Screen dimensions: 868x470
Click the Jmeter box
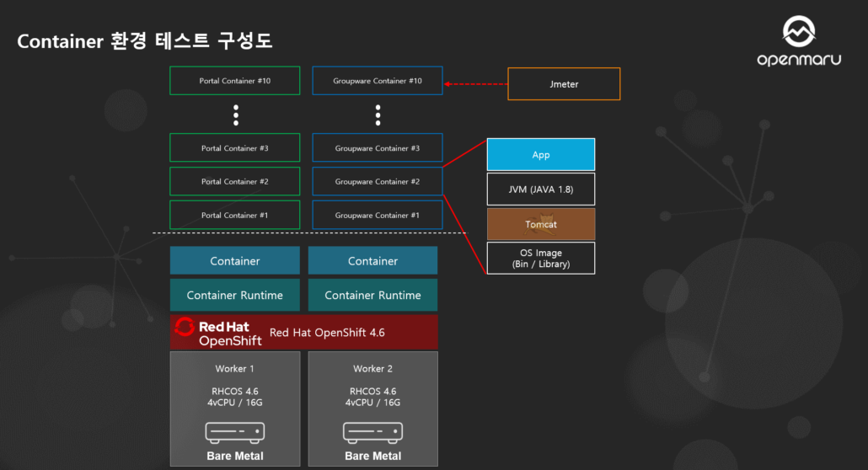[x=564, y=84]
